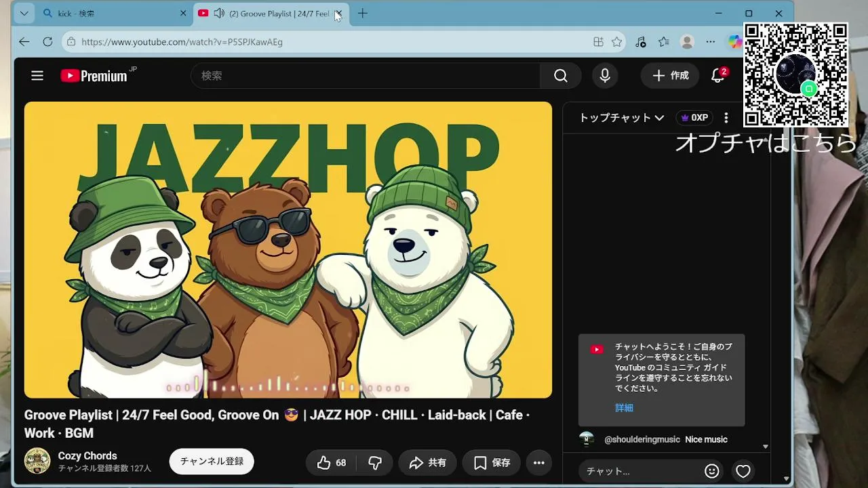Open the media/music note browser icon

tap(641, 42)
